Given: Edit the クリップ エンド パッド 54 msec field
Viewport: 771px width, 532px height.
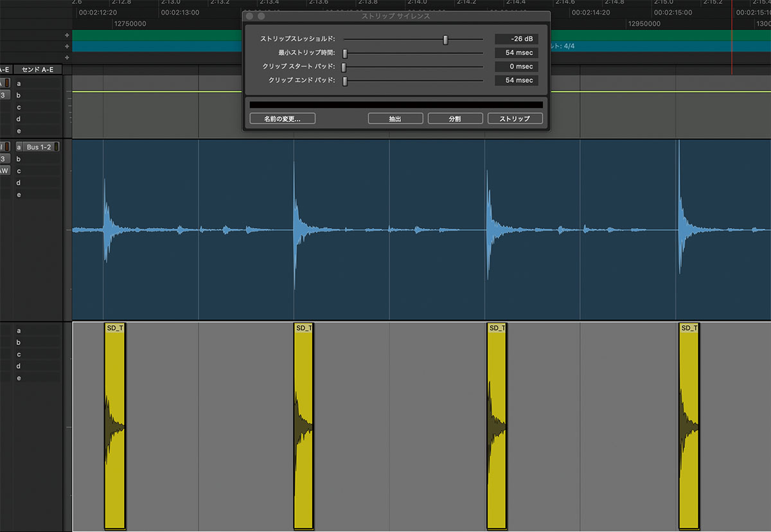Looking at the screenshot, I should tap(517, 80).
